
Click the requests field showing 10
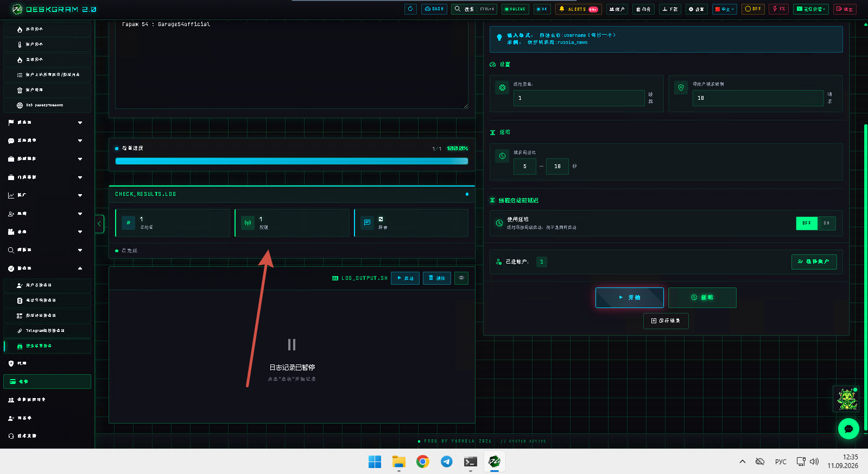(x=758, y=98)
